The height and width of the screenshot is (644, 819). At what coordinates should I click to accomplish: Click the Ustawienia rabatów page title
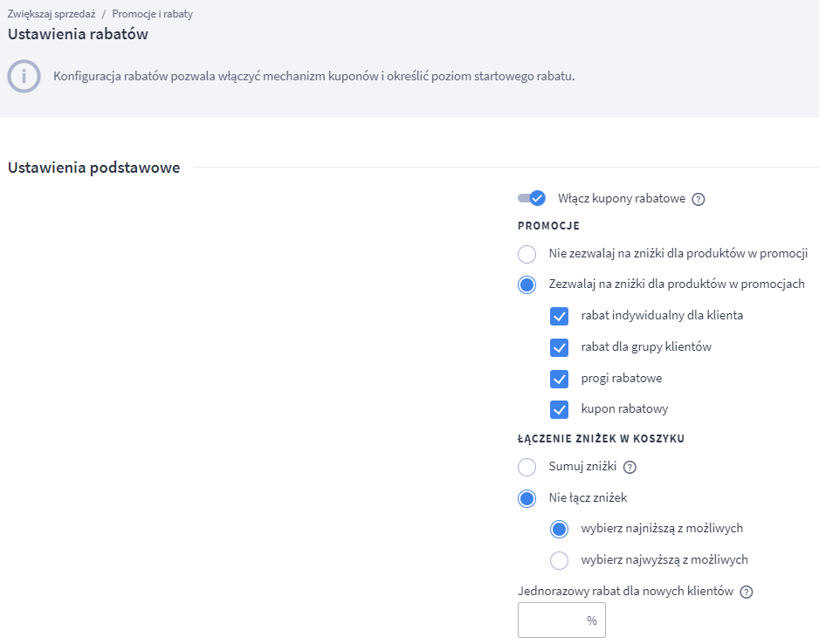pos(78,35)
